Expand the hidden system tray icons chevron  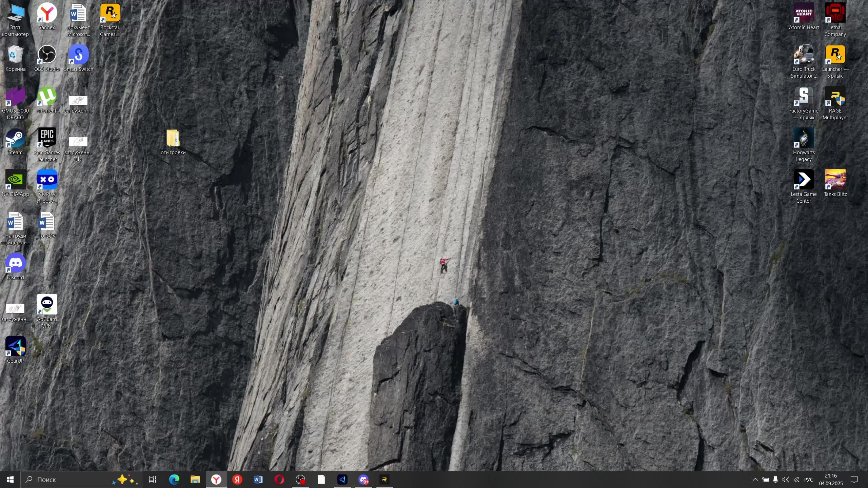coord(755,480)
